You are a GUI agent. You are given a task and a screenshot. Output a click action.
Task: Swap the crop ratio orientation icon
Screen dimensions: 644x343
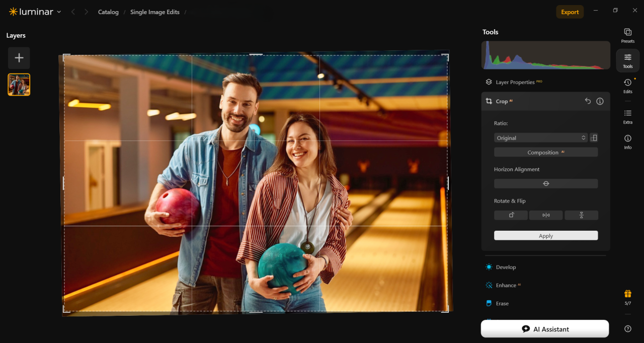[x=594, y=138]
